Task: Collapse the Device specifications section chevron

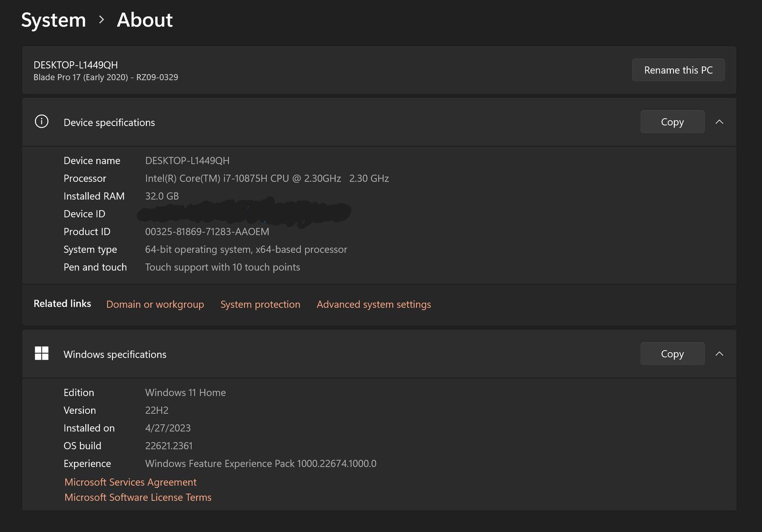Action: (x=719, y=122)
